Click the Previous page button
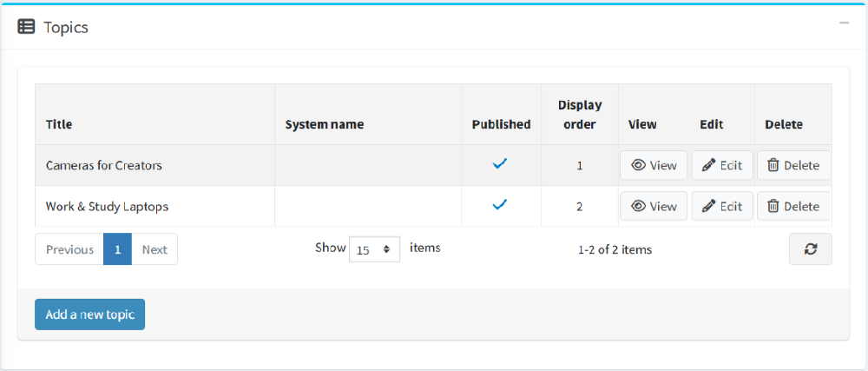 (x=69, y=249)
